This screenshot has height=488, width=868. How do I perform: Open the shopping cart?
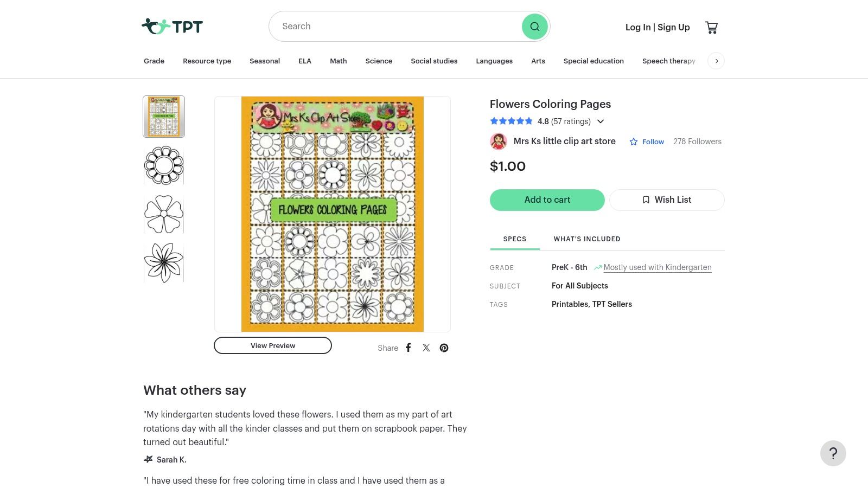tap(711, 27)
